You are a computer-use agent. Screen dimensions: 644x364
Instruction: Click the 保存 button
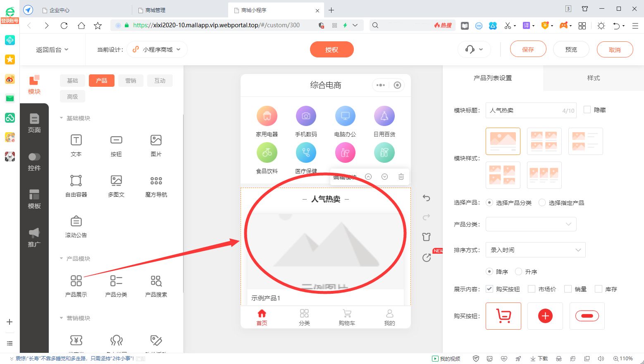[x=528, y=49]
